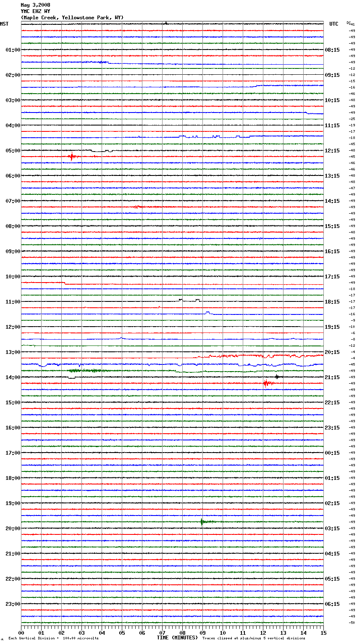Click the 08:15 UTC row label
This screenshot has width=357, height=644.
point(332,50)
